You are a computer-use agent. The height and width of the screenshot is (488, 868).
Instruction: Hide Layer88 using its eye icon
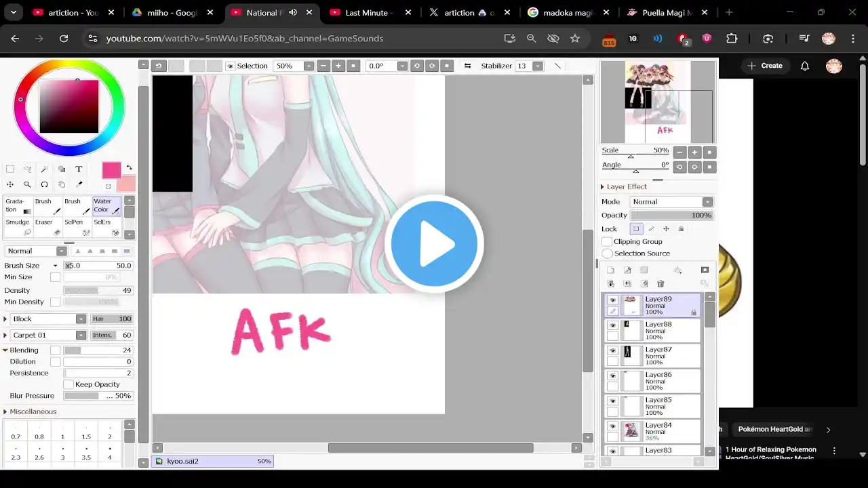(612, 325)
